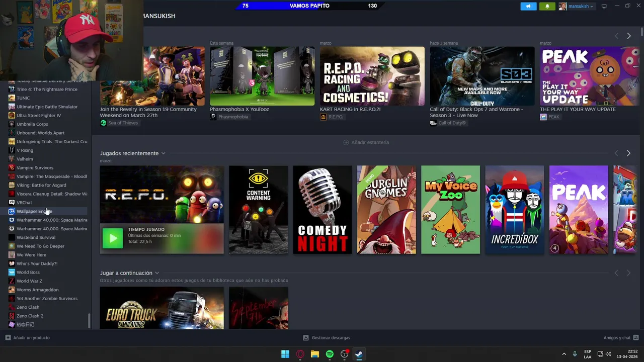Open KART RACING in R.E.P.O. news card
The height and width of the screenshot is (362, 644).
click(x=372, y=76)
